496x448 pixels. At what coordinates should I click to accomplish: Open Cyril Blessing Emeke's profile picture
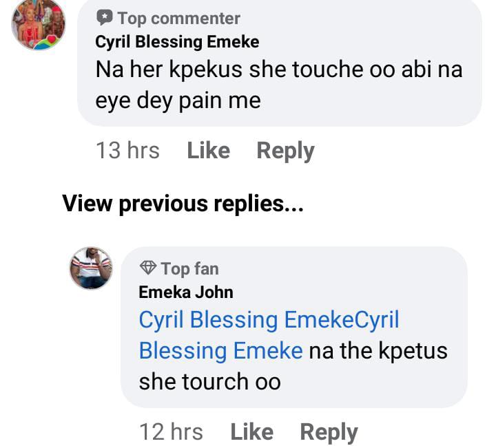[x=39, y=23]
